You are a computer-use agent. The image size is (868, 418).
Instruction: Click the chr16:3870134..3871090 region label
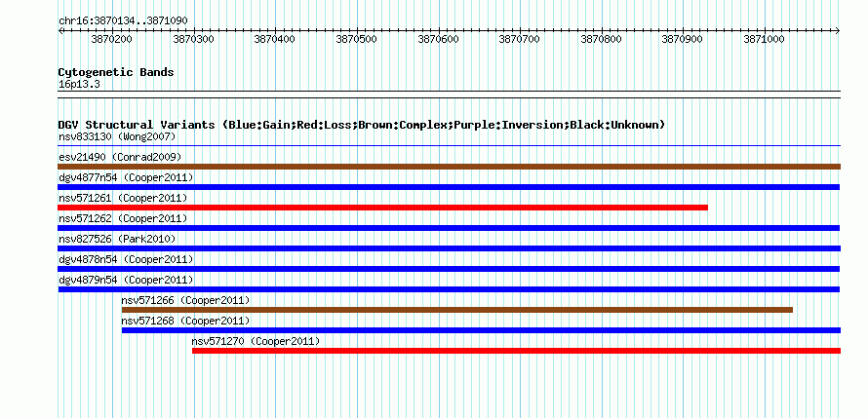click(123, 20)
